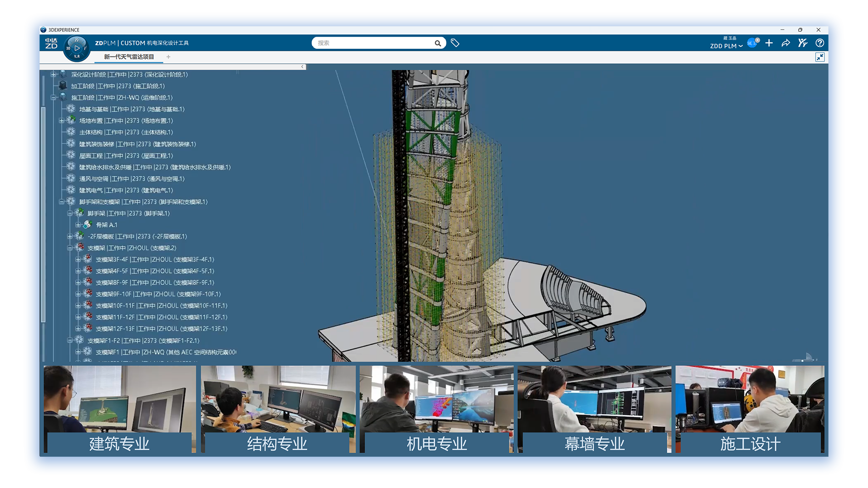Add a new tab with the plus button
Screen dimensions: 868x488
[x=169, y=57]
